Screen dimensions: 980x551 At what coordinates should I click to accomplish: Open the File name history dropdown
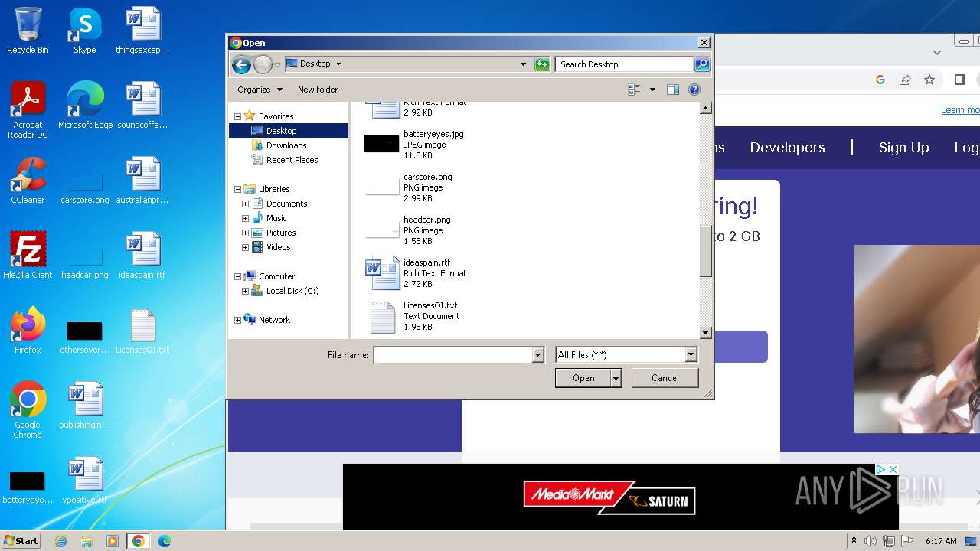pos(537,355)
